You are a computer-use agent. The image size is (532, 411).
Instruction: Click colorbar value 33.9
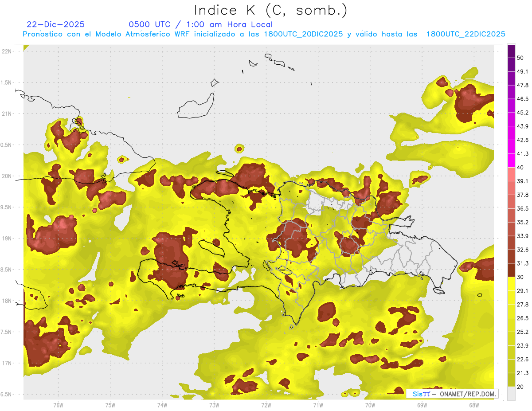(523, 236)
